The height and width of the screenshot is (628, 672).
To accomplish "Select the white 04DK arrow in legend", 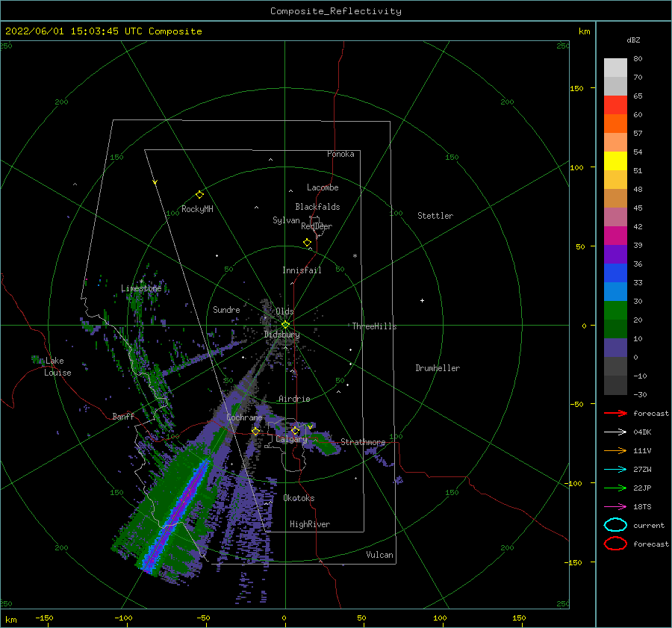I will point(615,432).
